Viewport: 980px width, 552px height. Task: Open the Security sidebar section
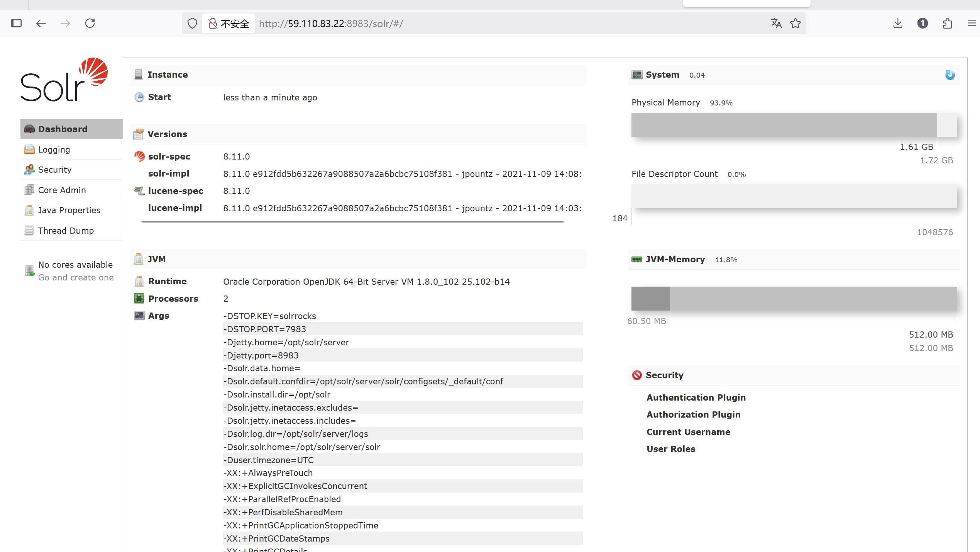[x=71, y=170]
